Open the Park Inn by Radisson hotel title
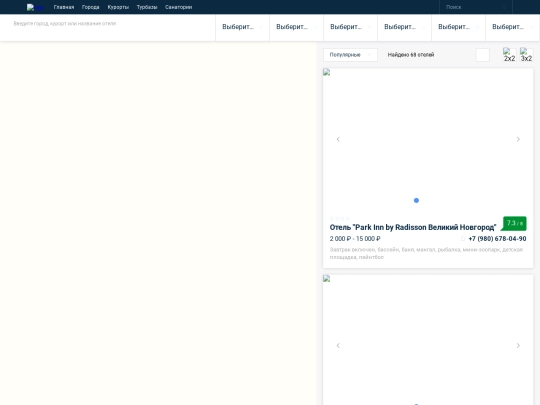The image size is (540, 405). pos(413,227)
